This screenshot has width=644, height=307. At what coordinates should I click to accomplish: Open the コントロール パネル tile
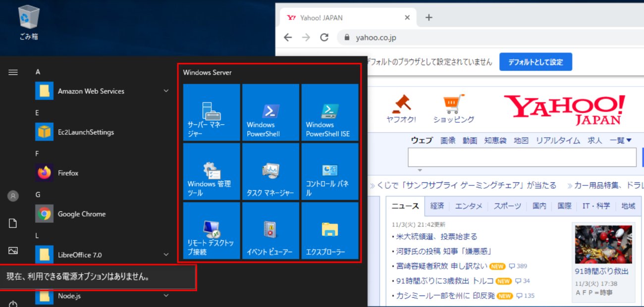pos(329,171)
